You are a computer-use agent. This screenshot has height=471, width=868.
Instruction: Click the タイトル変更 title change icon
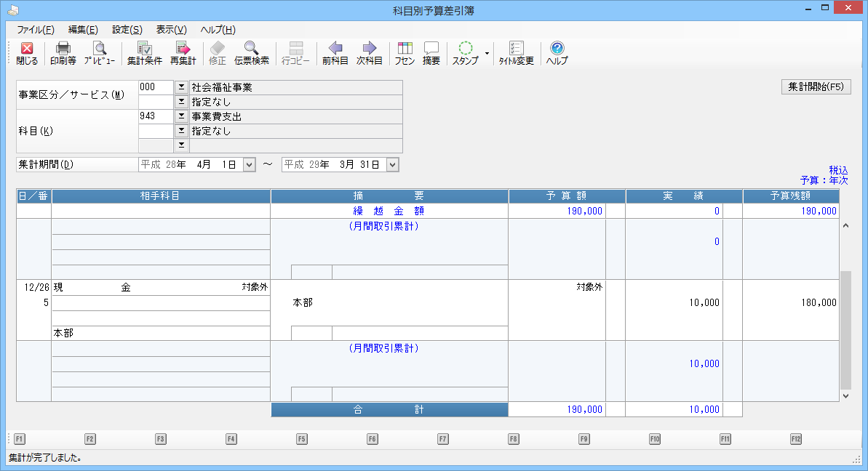516,53
